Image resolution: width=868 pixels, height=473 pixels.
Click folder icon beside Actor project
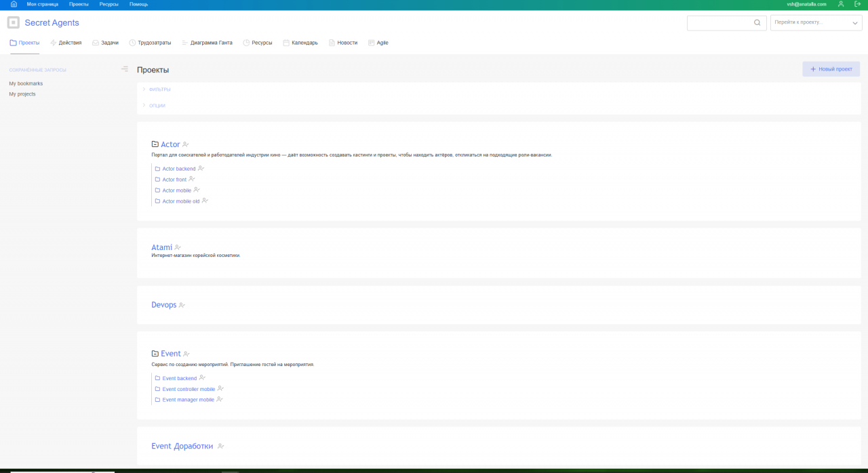coord(155,144)
